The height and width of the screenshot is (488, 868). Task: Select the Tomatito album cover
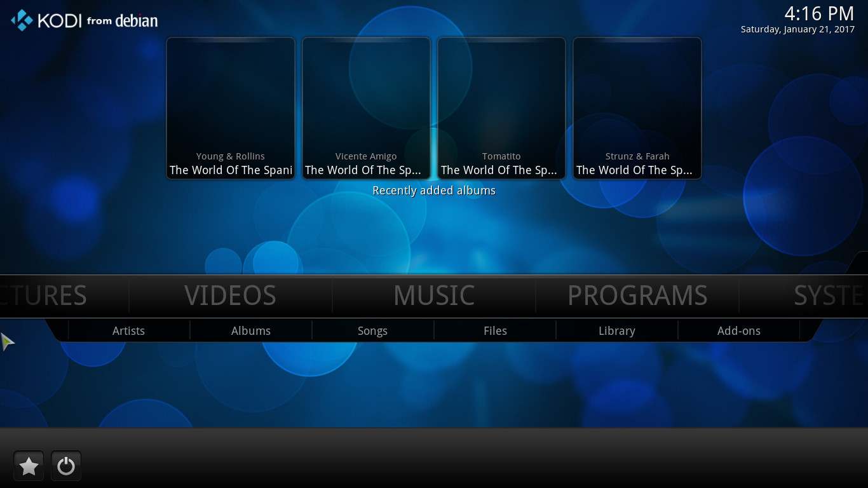click(501, 108)
